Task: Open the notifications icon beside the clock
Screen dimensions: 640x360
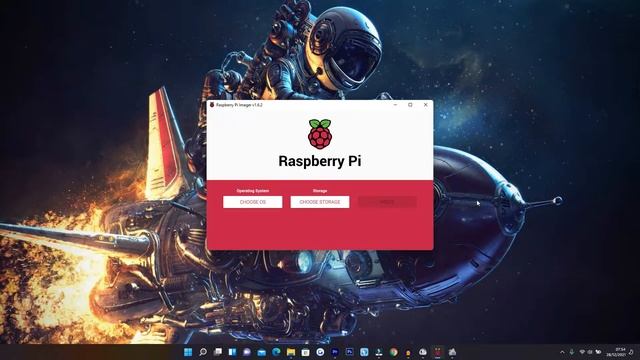Action: [632, 352]
